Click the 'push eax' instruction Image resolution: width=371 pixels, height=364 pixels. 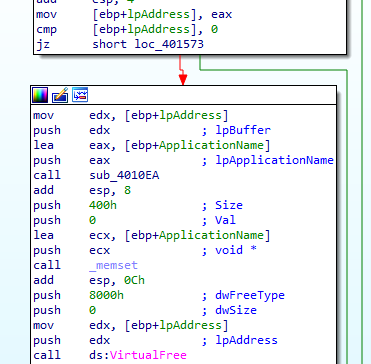point(71,160)
